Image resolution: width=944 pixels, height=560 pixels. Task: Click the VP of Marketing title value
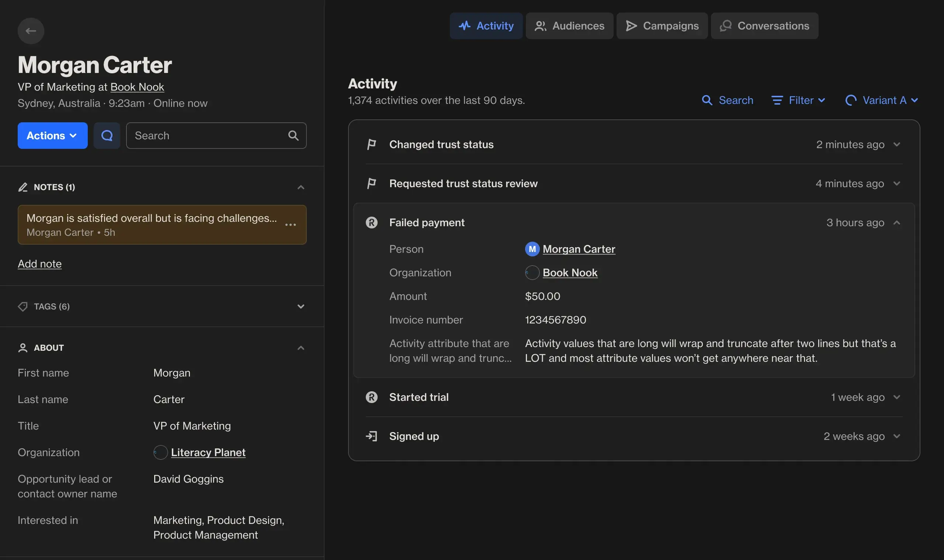click(x=192, y=426)
